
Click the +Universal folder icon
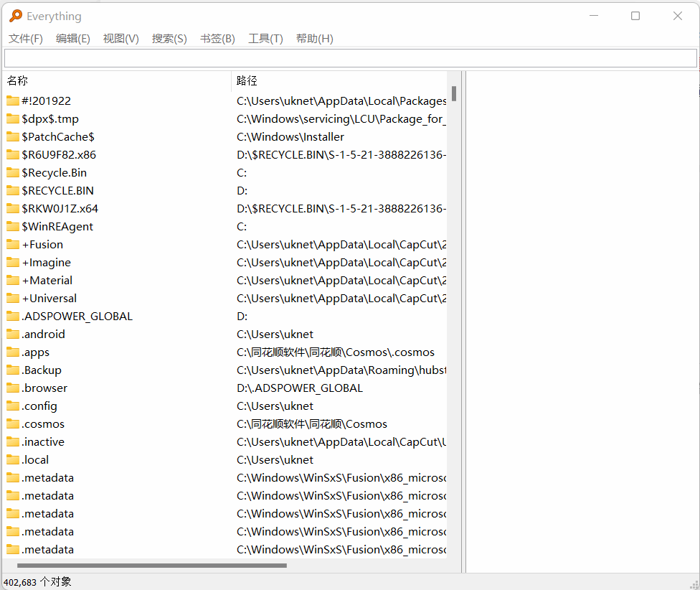13,298
